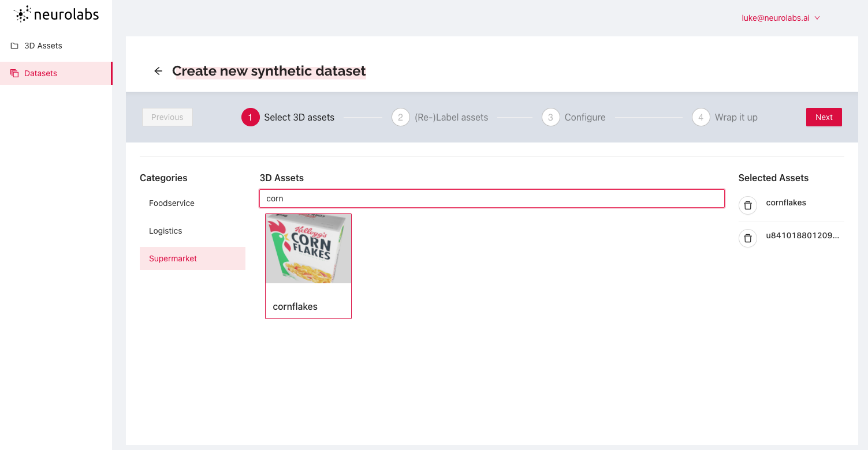Click the back arrow beside Create new synthetic dataset
This screenshot has height=450, width=868.
[158, 71]
